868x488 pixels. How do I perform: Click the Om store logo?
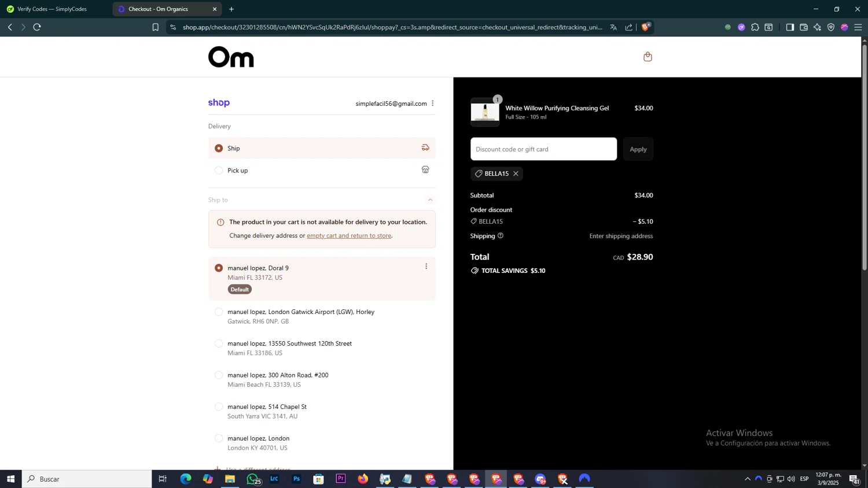(x=231, y=57)
